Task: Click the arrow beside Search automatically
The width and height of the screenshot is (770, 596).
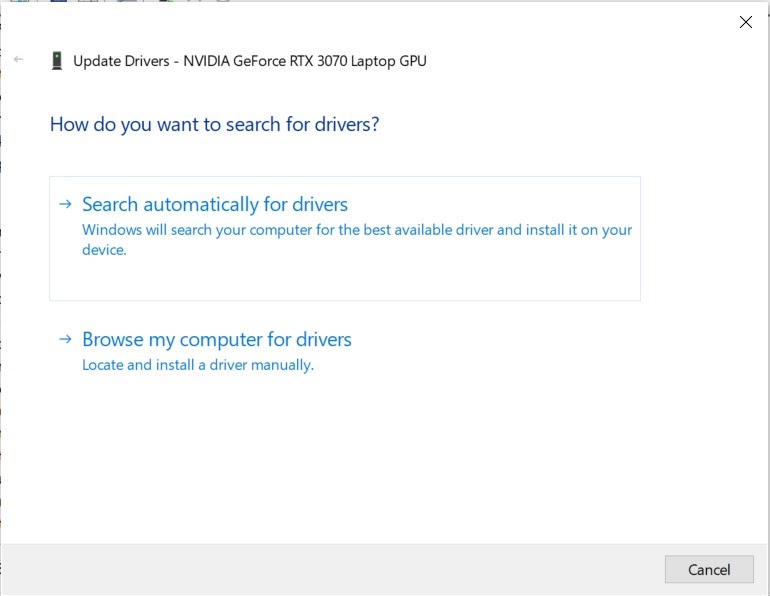Action: click(65, 204)
